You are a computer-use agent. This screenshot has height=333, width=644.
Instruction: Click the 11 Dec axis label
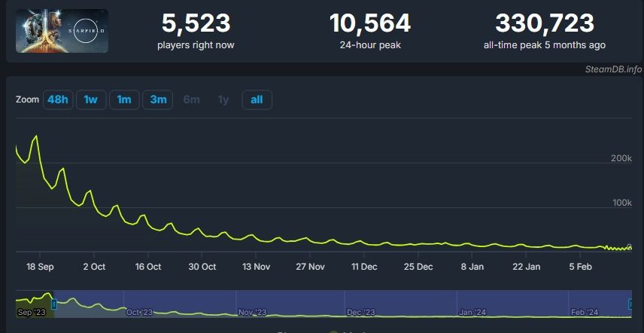coord(364,267)
